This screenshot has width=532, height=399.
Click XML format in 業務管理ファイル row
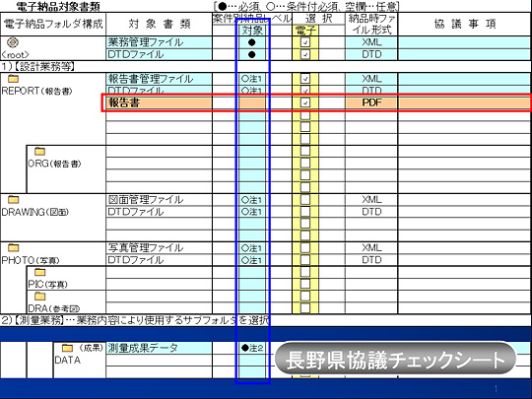(x=371, y=42)
